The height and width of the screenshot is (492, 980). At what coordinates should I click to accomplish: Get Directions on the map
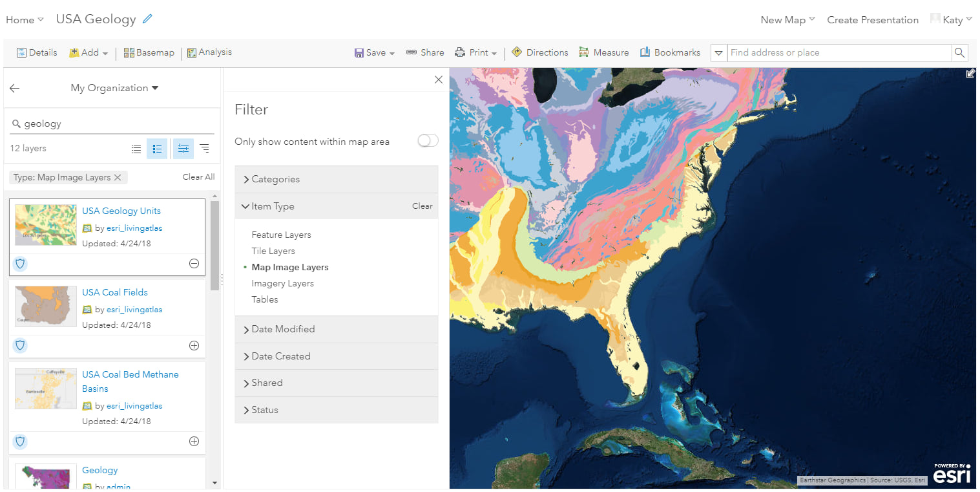point(539,52)
